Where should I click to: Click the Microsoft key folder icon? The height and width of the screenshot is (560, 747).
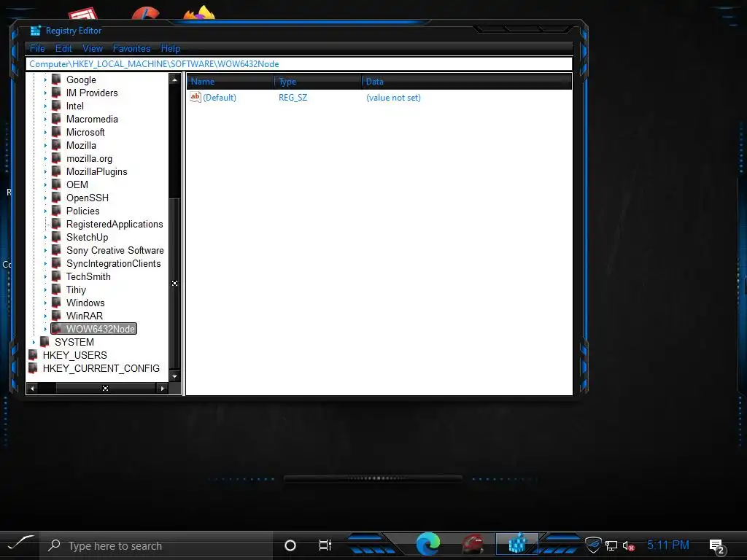[56, 131]
